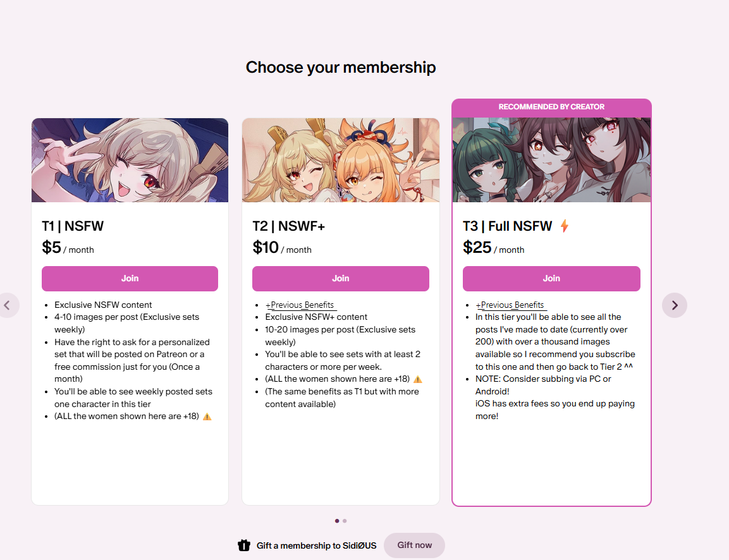Click +Previous Benefits link in T2

(300, 305)
